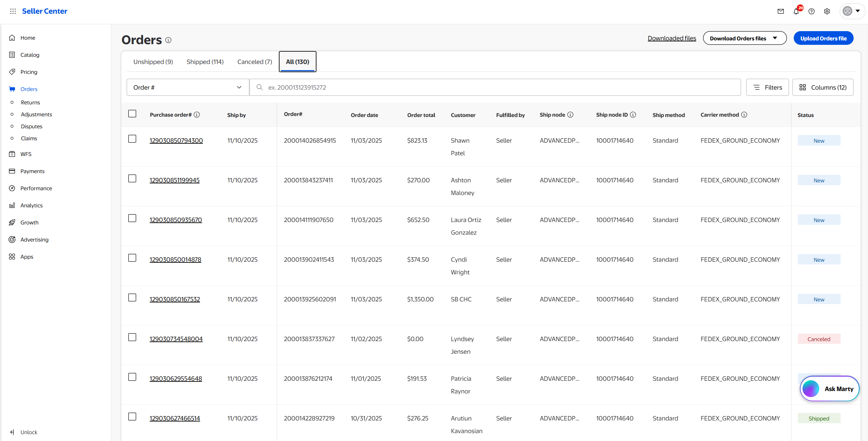
Task: Click the order number search field
Action: tap(495, 87)
